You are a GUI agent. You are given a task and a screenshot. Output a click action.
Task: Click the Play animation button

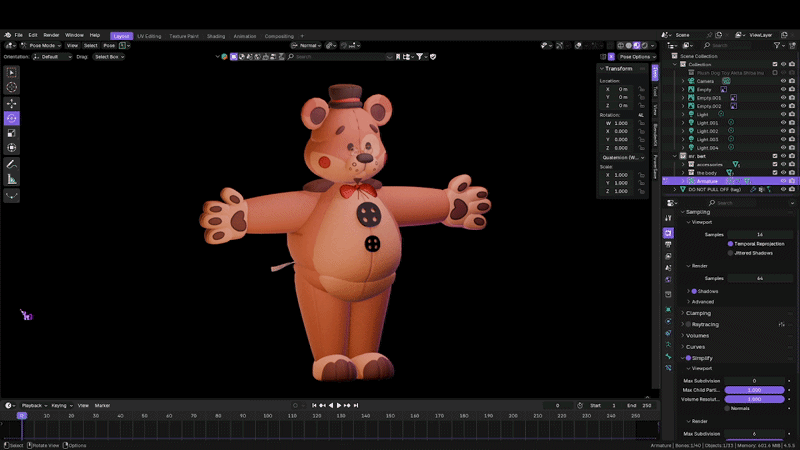340,405
